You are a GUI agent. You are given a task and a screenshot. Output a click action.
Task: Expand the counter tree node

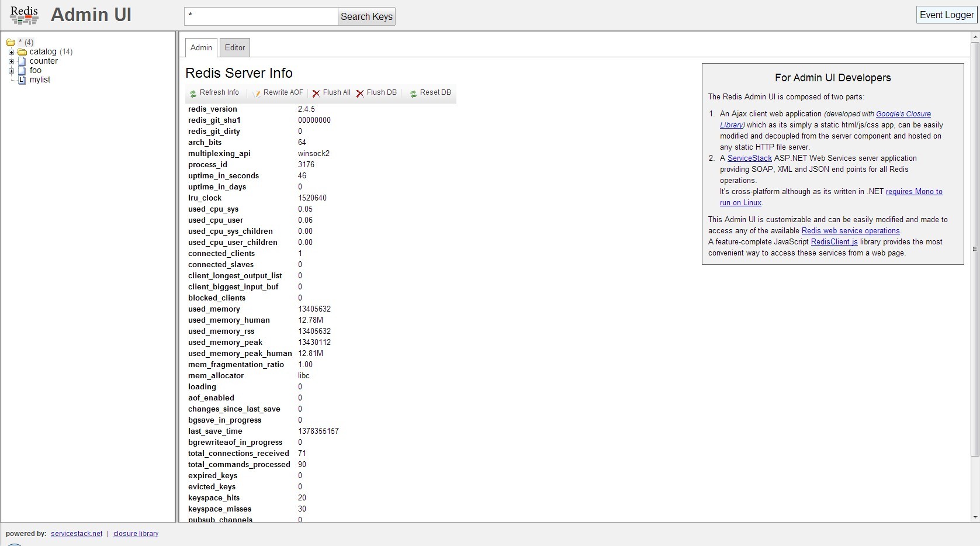tap(11, 61)
